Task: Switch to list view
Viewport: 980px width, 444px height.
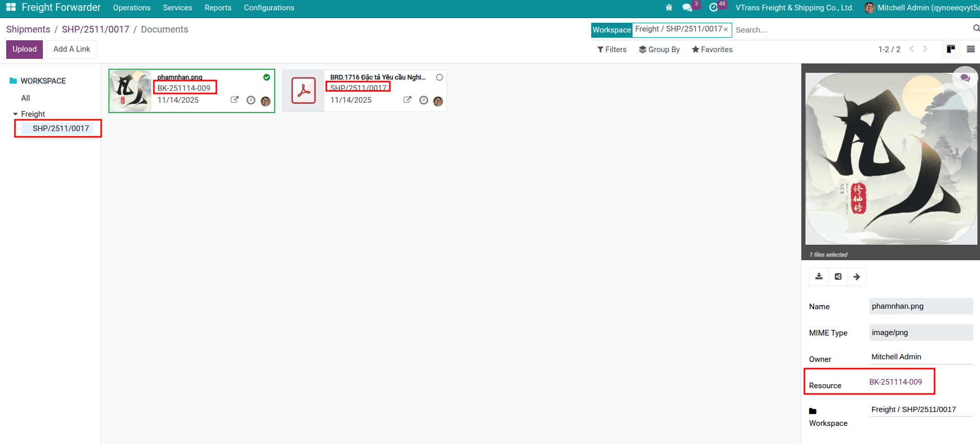Action: pos(971,49)
